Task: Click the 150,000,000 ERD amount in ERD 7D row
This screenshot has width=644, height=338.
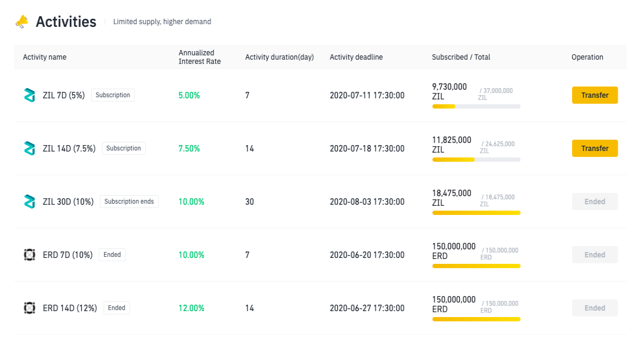Action: [454, 250]
